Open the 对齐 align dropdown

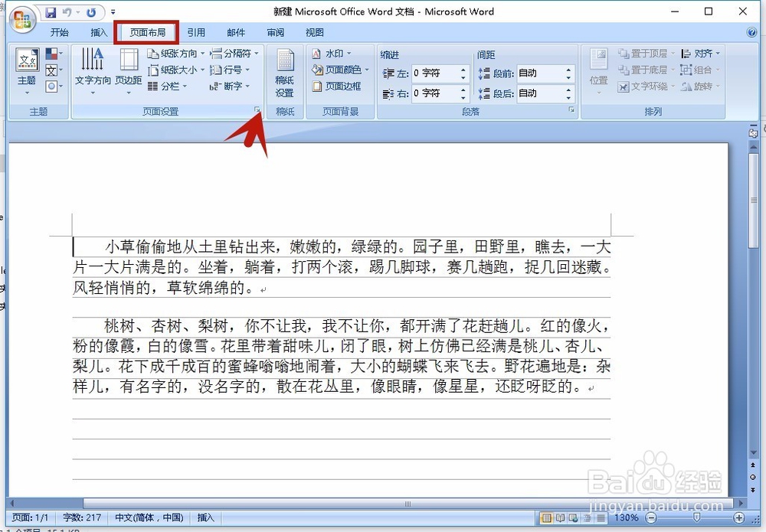coord(700,54)
